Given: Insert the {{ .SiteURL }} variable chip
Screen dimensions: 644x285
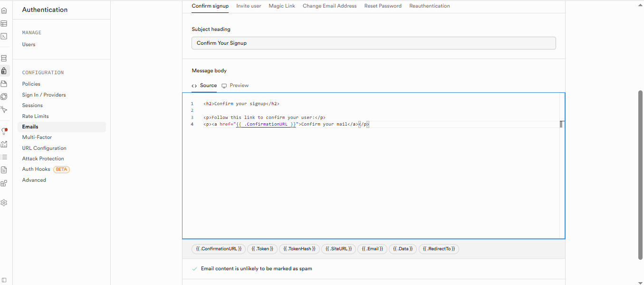Looking at the screenshot, I should 338,249.
